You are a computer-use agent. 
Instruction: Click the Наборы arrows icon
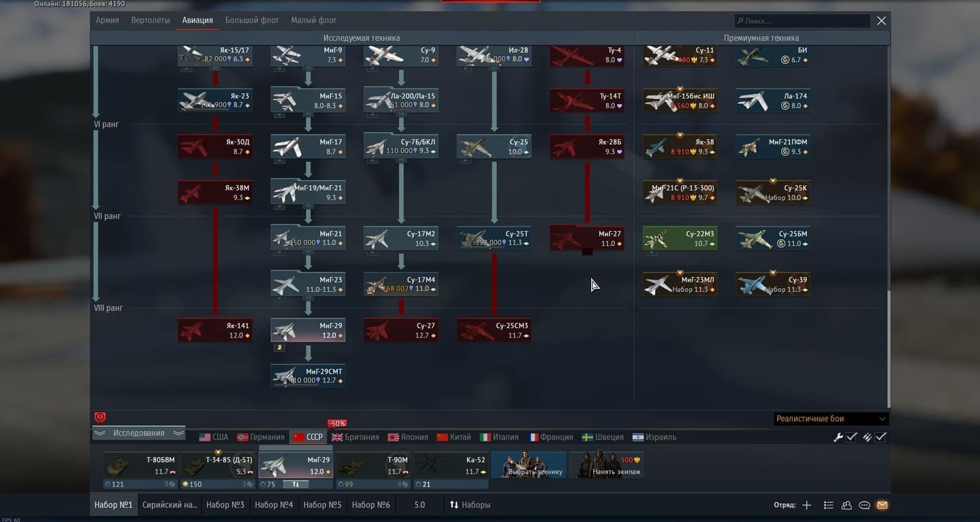[454, 505]
